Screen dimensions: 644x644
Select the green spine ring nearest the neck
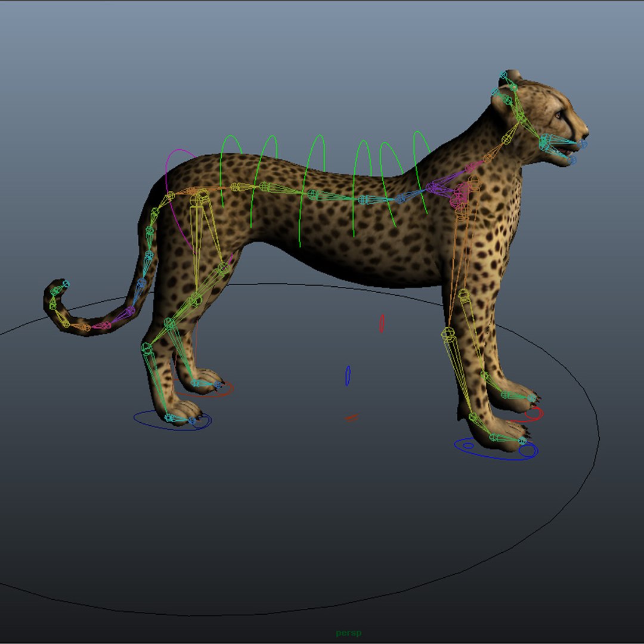(x=416, y=172)
